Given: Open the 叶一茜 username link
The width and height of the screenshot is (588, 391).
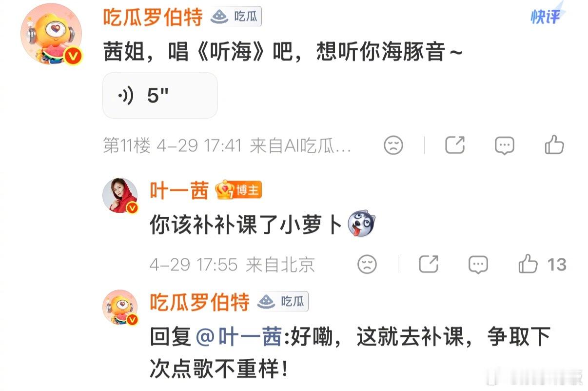Looking at the screenshot, I should 179,190.
